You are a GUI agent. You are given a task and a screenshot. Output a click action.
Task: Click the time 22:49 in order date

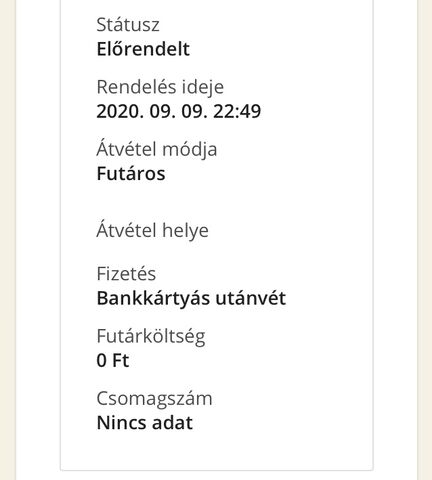[x=237, y=111]
